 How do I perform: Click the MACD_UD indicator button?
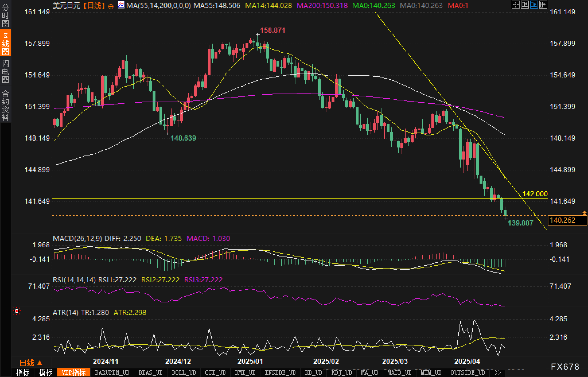click(x=399, y=372)
